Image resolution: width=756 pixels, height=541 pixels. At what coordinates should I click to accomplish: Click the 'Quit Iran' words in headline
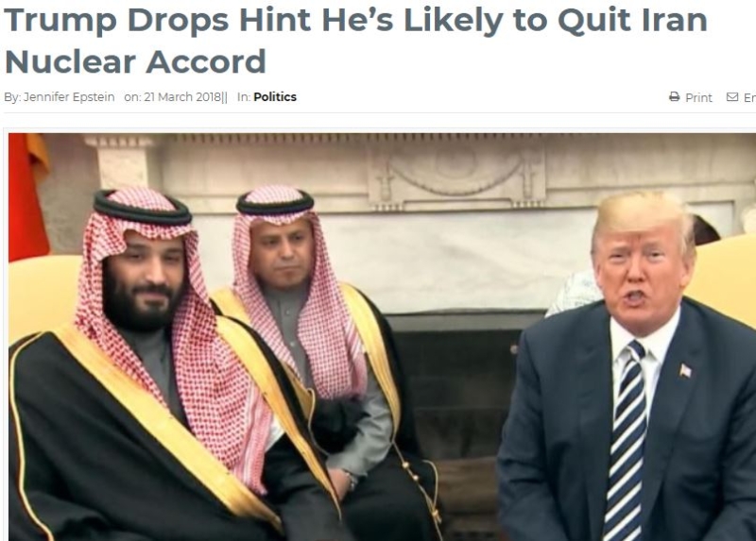pyautogui.click(x=632, y=20)
